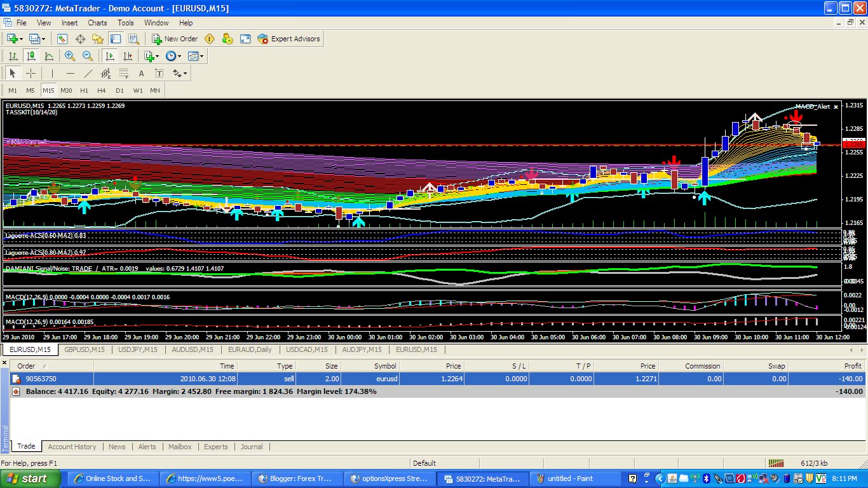
Task: Draw a vertical line tool
Action: (x=52, y=73)
